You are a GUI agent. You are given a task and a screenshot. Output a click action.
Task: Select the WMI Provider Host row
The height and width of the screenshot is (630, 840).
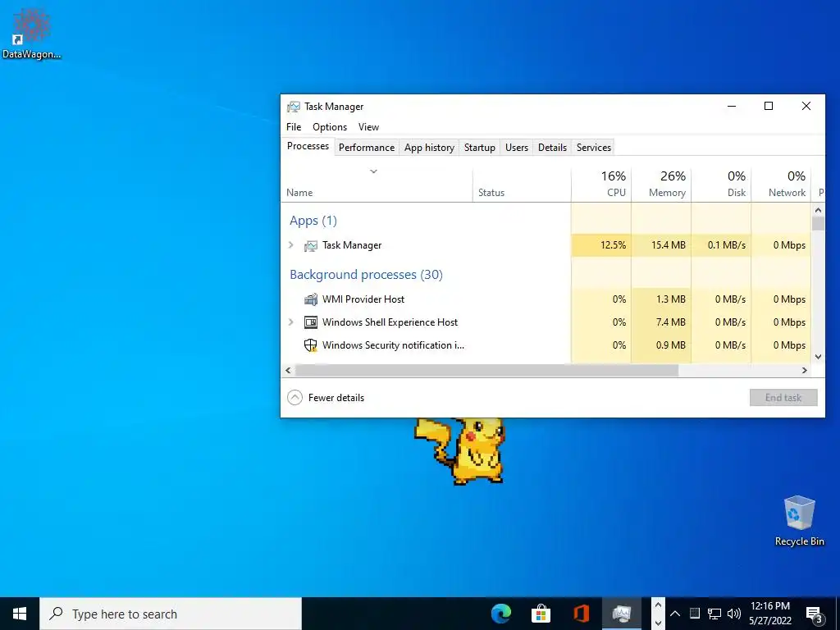(x=546, y=299)
